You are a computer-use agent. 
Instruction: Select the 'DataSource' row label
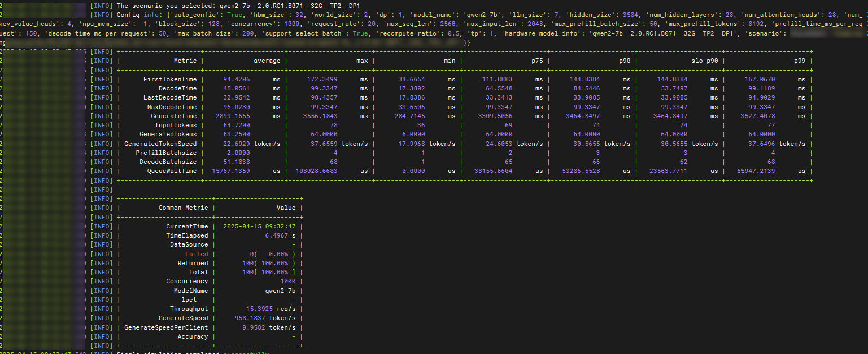coord(189,244)
